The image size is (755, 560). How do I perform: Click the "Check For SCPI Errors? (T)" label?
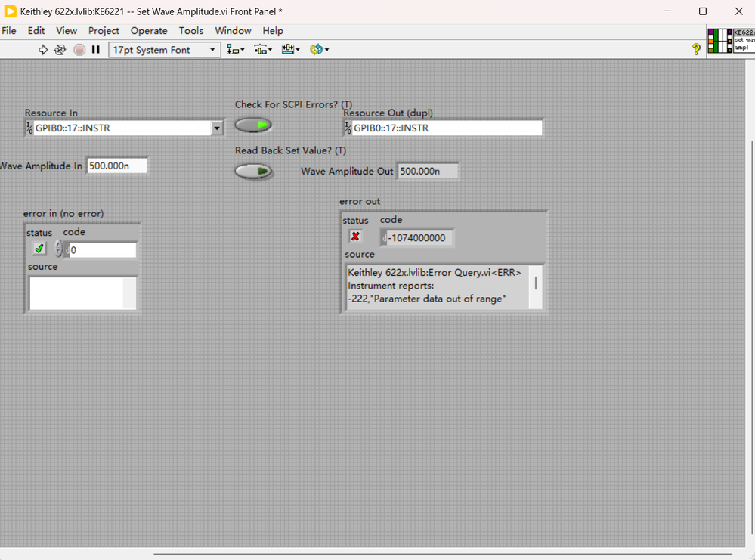click(x=294, y=104)
